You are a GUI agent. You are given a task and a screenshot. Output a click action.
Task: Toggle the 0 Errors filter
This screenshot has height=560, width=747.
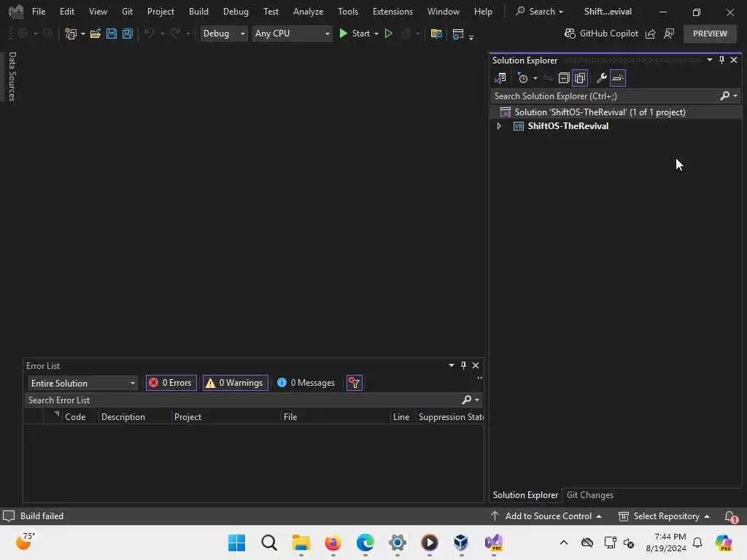coord(171,383)
